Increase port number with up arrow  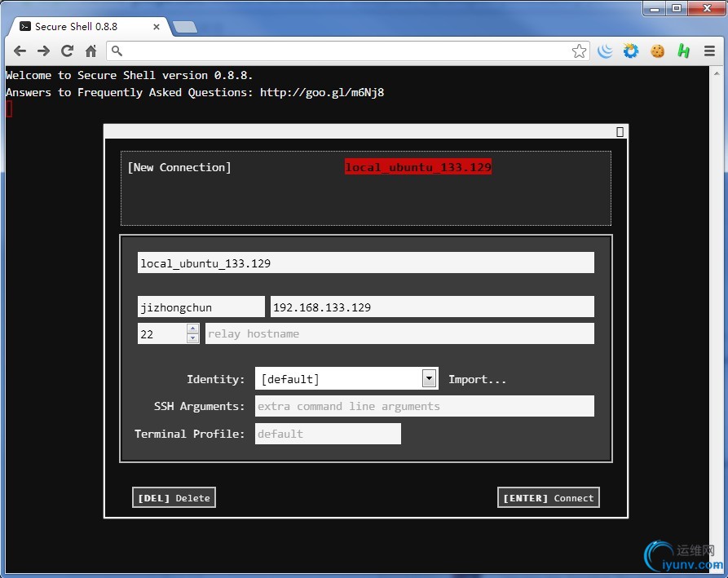click(192, 329)
